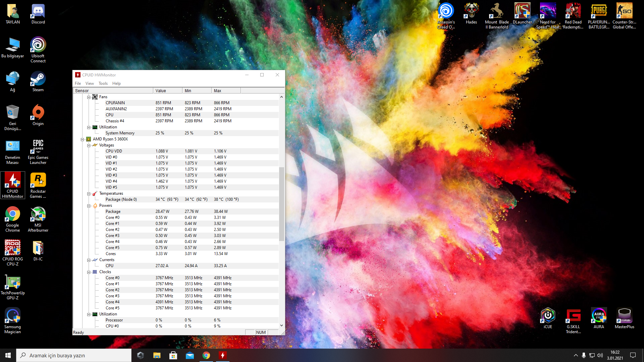
Task: Select the CPUID HWMonitor desktop icon
Action: tap(13, 185)
